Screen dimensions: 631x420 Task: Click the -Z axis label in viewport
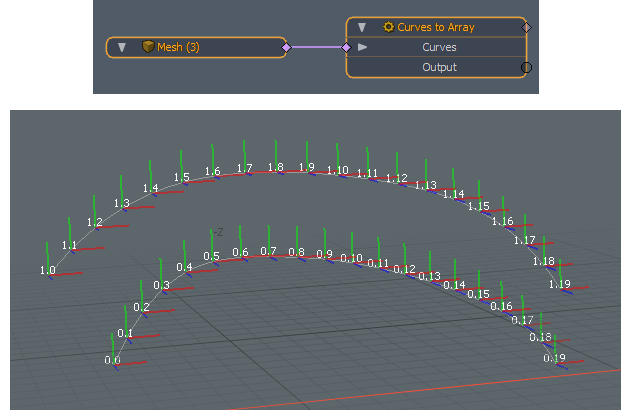[x=216, y=232]
